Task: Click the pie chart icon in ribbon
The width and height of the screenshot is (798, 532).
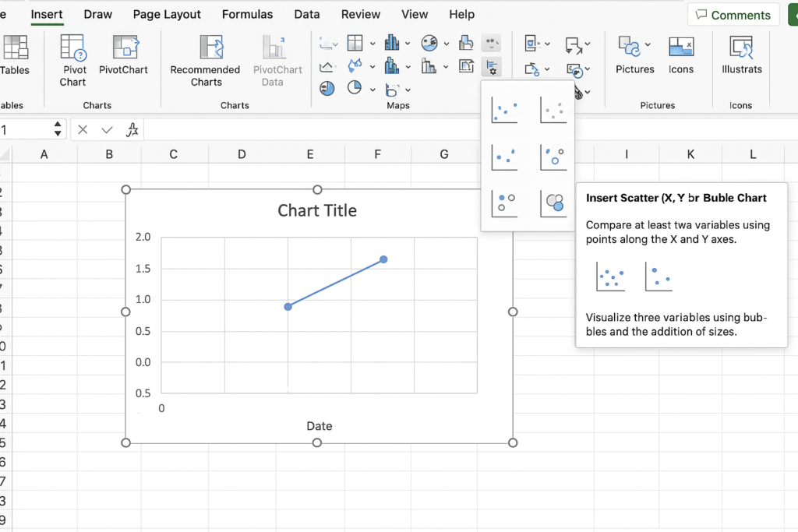Action: 355,88
